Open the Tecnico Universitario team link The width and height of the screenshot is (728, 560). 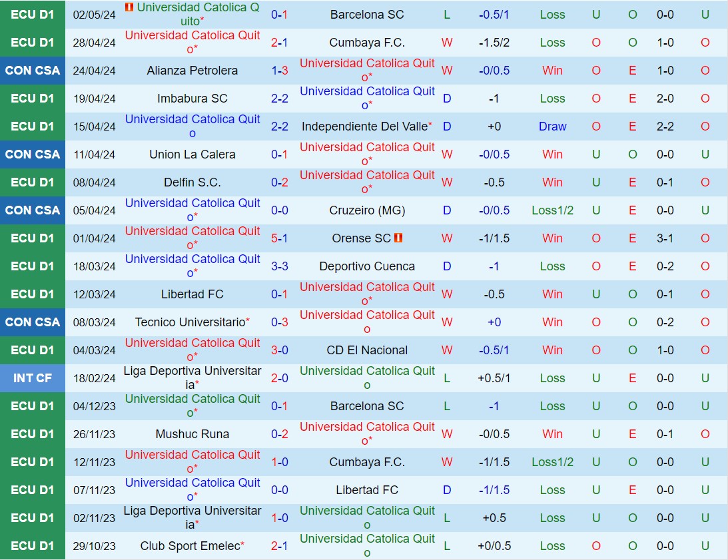[190, 322]
